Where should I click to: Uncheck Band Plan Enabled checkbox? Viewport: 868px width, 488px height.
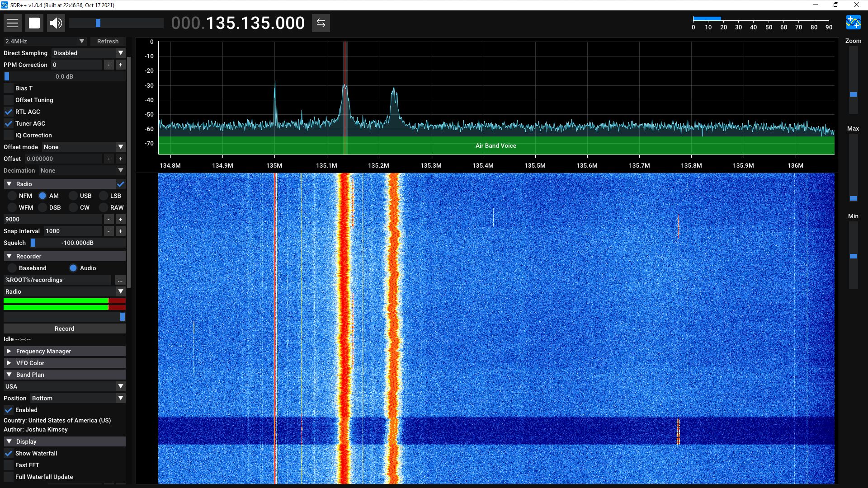(x=9, y=410)
